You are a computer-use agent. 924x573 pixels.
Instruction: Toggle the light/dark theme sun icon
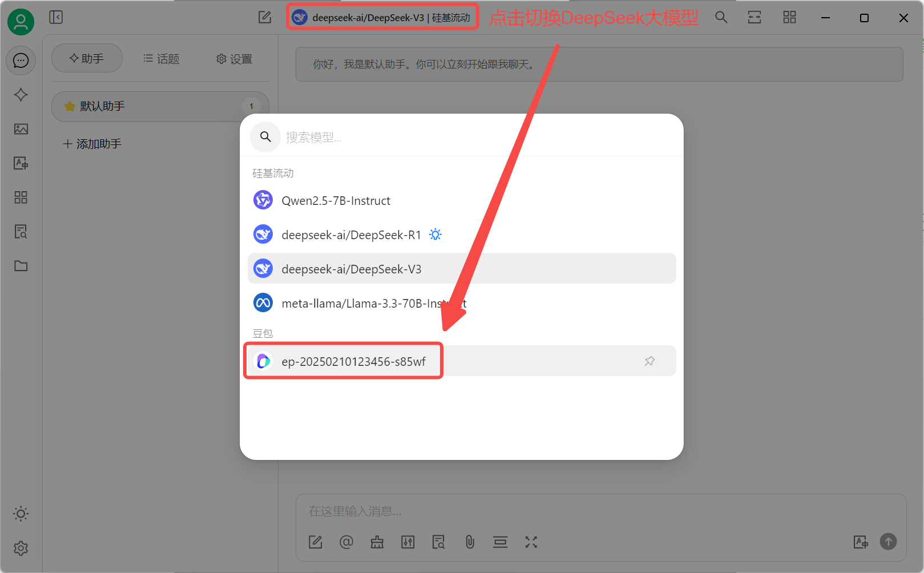(x=21, y=514)
